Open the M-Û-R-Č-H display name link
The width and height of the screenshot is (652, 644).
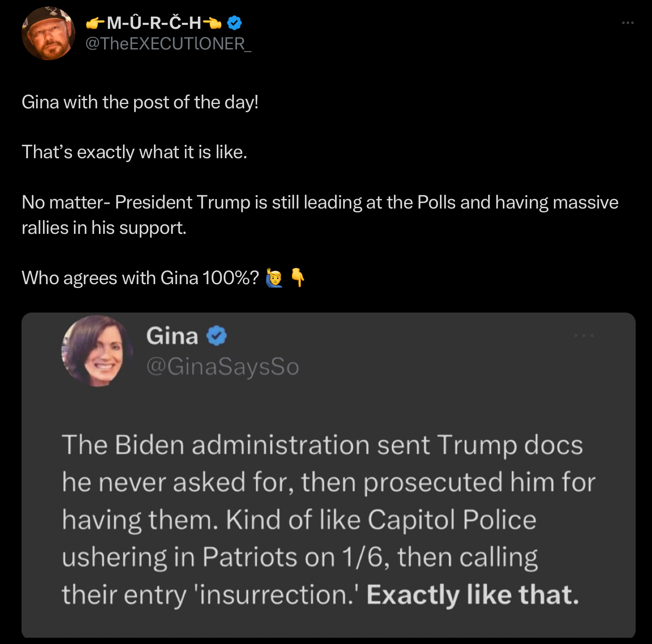coord(154,23)
